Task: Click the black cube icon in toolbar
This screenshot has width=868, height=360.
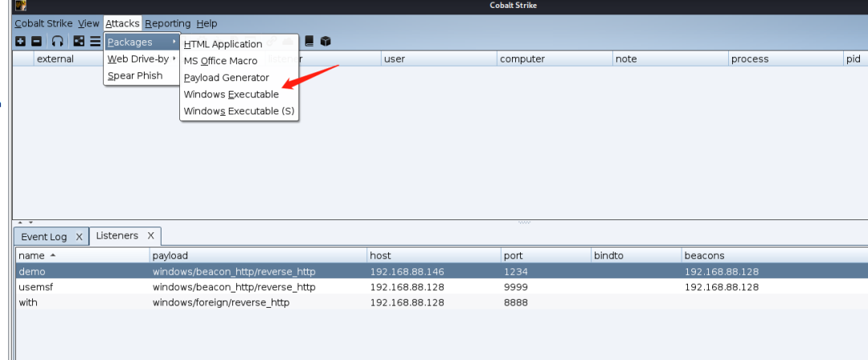Action: (325, 41)
